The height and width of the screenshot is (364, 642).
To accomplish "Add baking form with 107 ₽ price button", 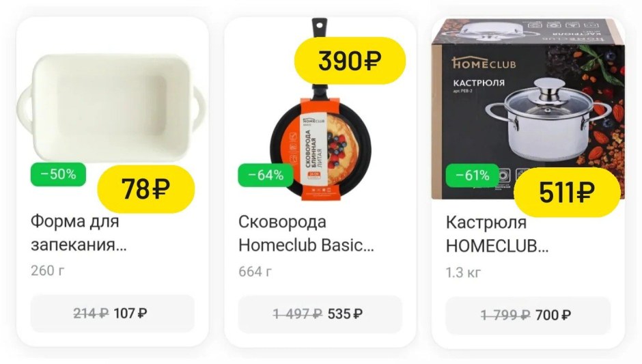I will pos(113,313).
